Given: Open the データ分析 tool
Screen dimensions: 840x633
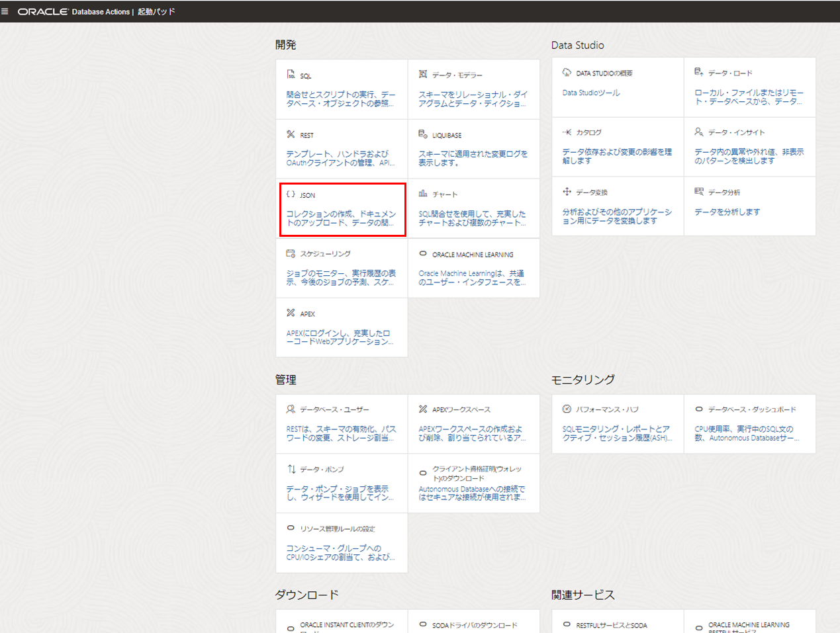Looking at the screenshot, I should [750, 206].
